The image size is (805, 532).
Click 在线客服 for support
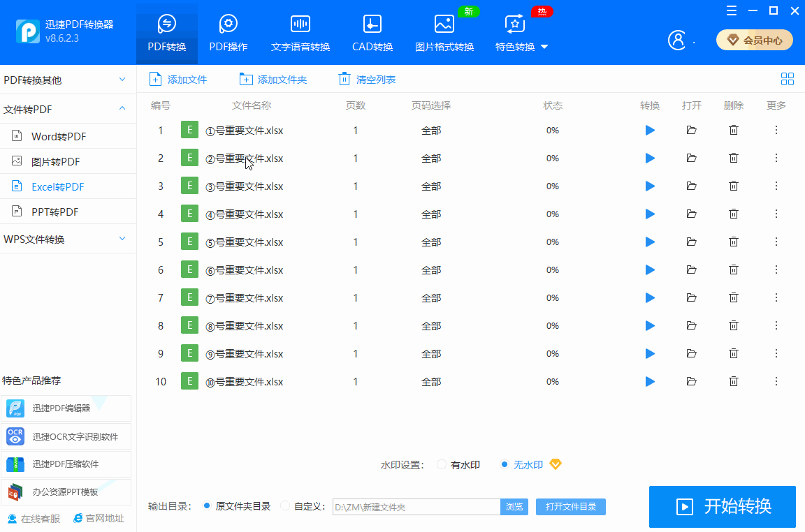tap(34, 519)
